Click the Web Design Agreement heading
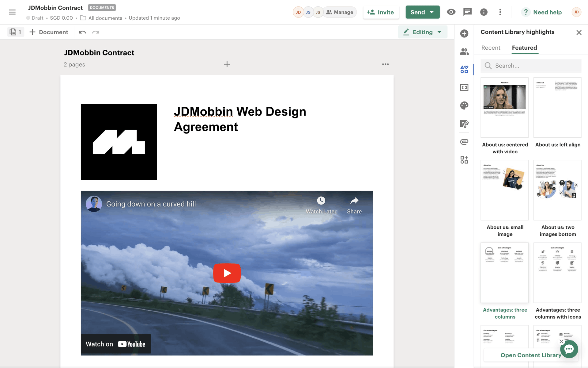This screenshot has height=368, width=588. pos(240,119)
